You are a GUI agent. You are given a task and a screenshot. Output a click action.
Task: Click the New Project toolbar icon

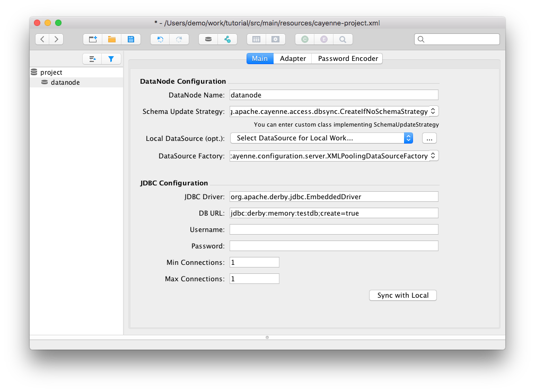coord(93,39)
